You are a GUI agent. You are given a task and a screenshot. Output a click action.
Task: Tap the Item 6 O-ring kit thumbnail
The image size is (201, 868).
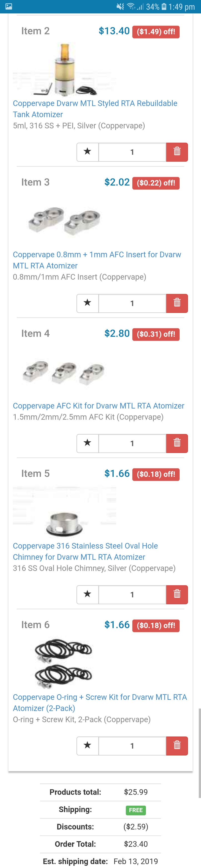click(x=63, y=662)
